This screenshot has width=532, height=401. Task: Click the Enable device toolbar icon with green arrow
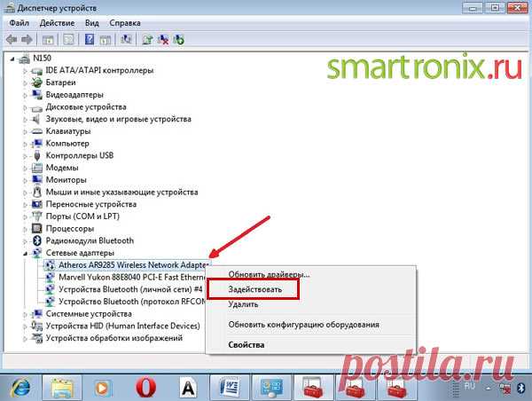point(178,40)
